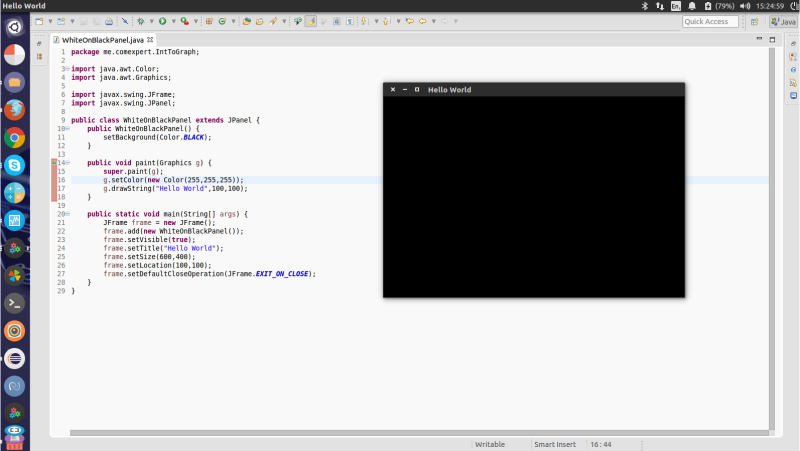The width and height of the screenshot is (800, 451).
Task: Click the volume indicator in top panel
Action: click(x=745, y=6)
